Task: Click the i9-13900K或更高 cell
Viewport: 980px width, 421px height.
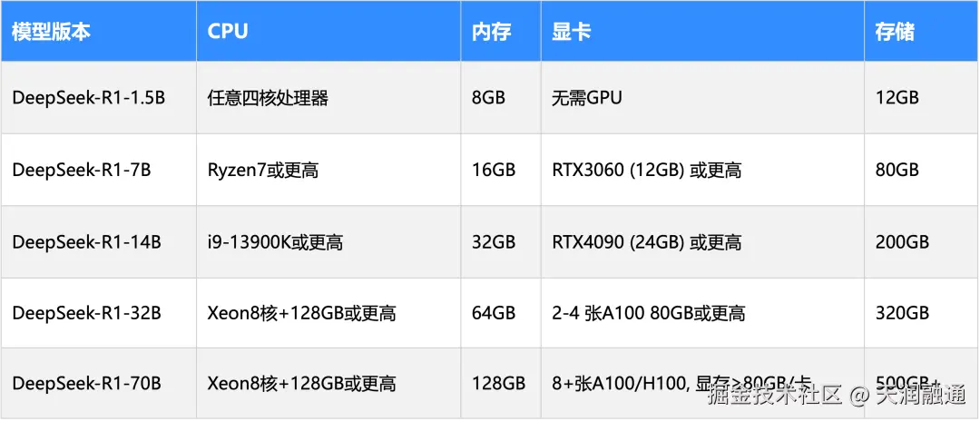Action: tap(328, 241)
